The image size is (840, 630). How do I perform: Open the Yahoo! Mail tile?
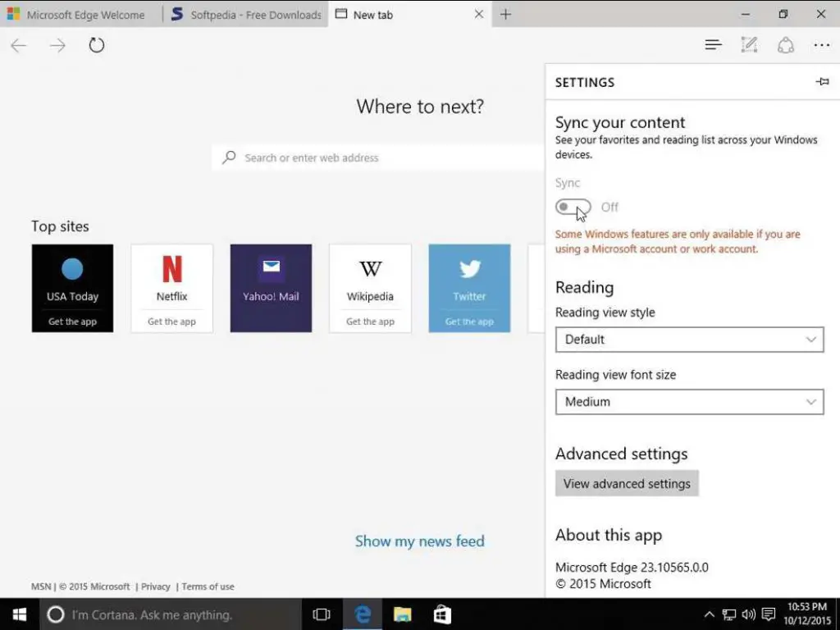pyautogui.click(x=271, y=288)
